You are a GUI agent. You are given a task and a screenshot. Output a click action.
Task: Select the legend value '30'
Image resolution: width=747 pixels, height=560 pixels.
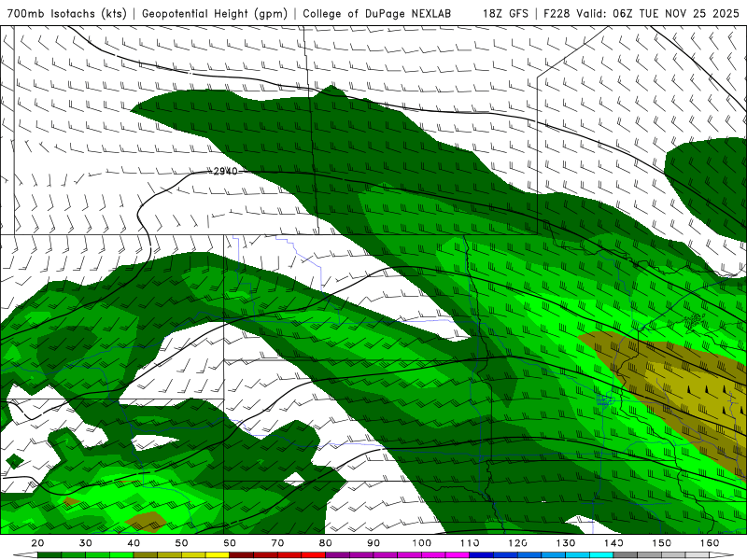click(x=86, y=543)
